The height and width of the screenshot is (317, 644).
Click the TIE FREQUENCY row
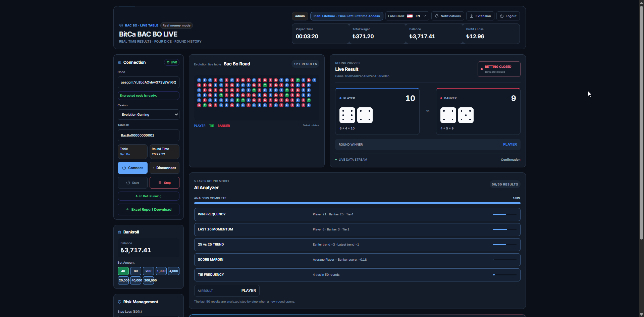357,275
